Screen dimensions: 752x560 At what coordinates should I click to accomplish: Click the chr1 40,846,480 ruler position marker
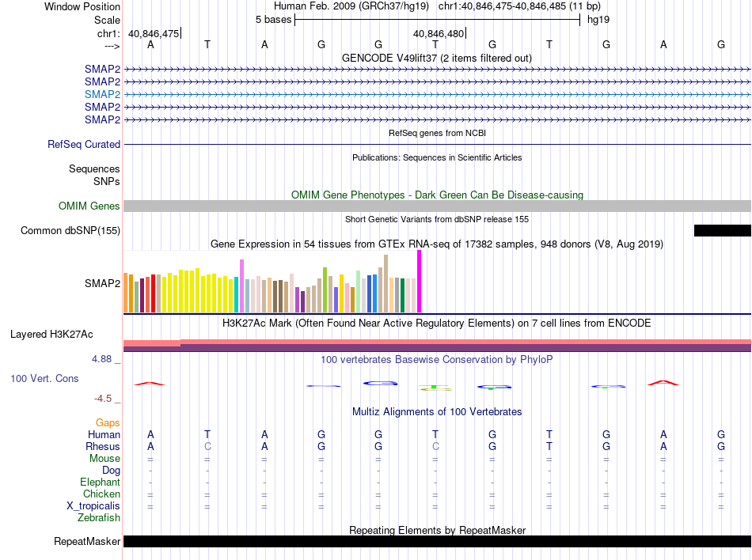click(439, 33)
